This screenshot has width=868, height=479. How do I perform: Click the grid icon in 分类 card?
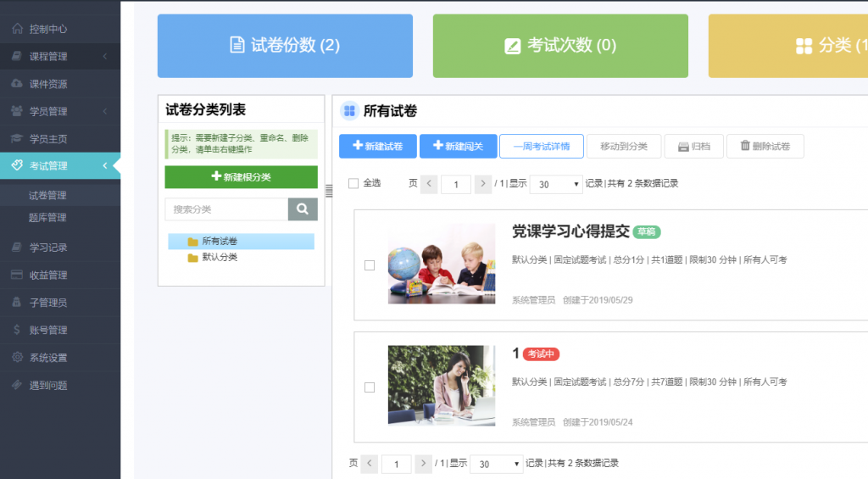coord(804,46)
